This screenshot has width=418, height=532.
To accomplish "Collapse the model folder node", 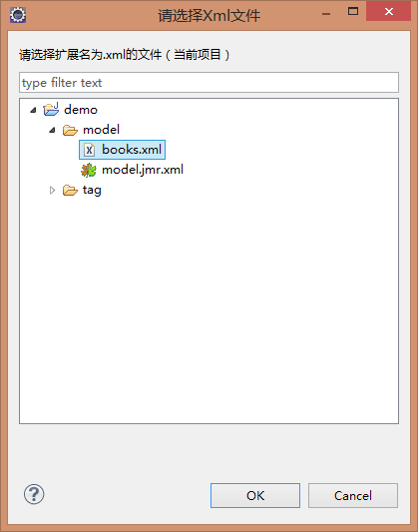I will tap(52, 130).
